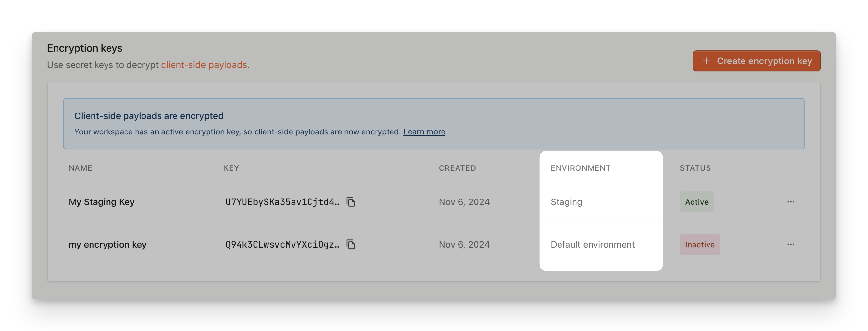Copy the my encryption key value
This screenshot has width=868, height=331.
click(x=351, y=244)
